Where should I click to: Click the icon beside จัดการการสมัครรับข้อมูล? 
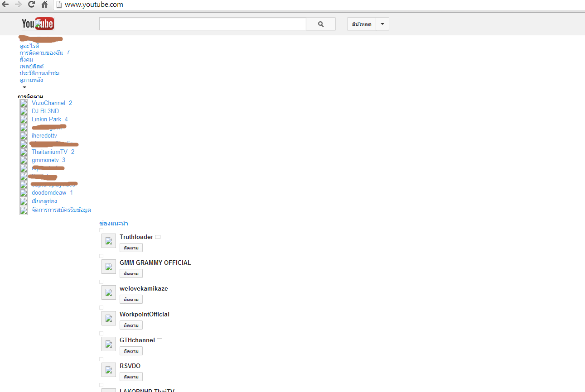(24, 210)
